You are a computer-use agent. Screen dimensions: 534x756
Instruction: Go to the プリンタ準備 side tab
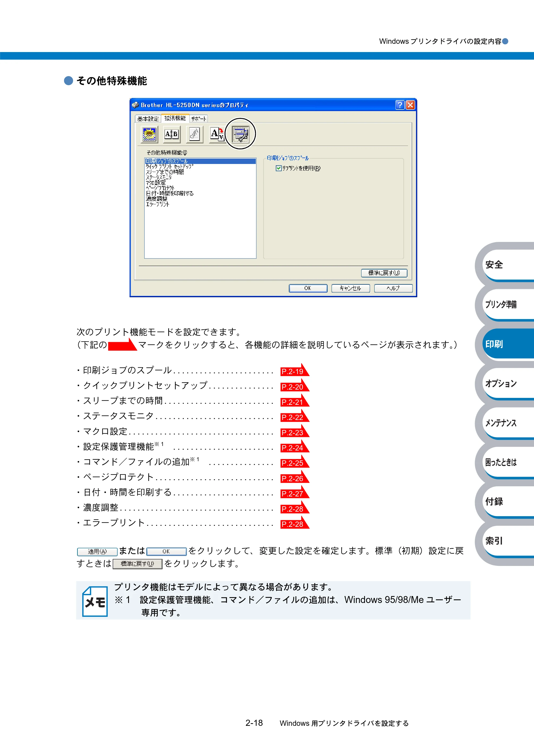tap(508, 304)
